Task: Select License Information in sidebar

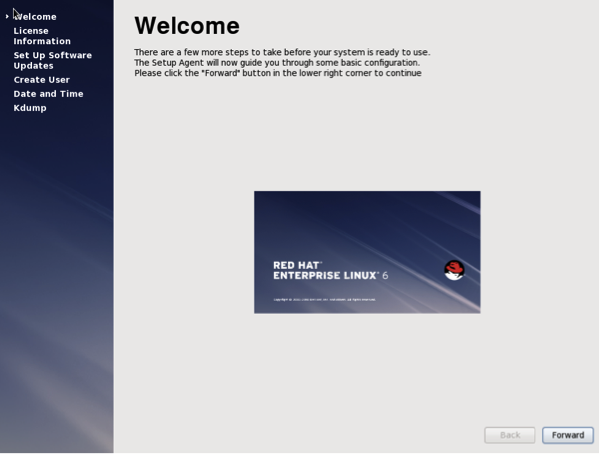Action: (x=42, y=36)
